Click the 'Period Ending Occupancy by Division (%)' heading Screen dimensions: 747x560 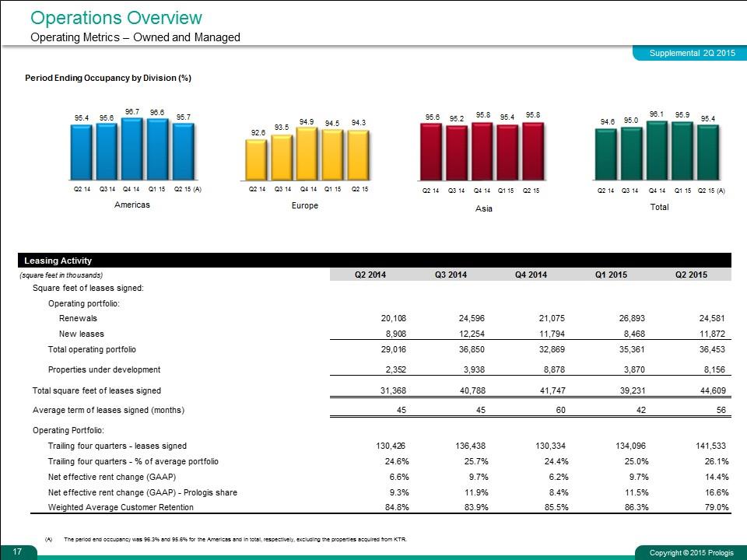click(108, 78)
